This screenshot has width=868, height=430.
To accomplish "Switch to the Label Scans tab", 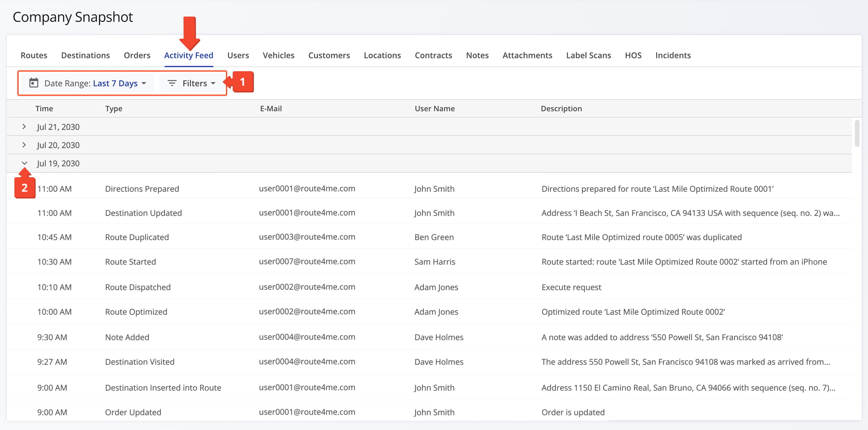I will click(x=588, y=55).
